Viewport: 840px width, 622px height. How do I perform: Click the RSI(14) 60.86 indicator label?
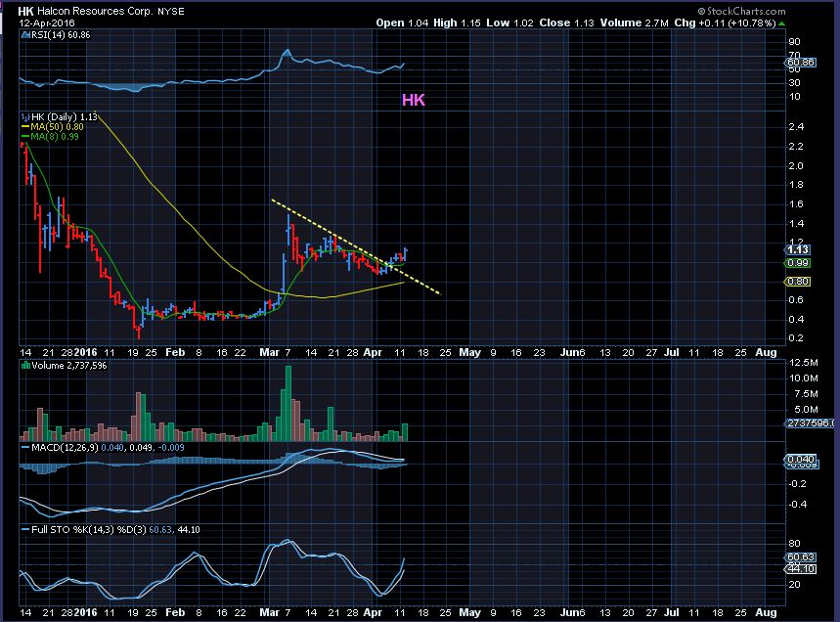[60, 35]
